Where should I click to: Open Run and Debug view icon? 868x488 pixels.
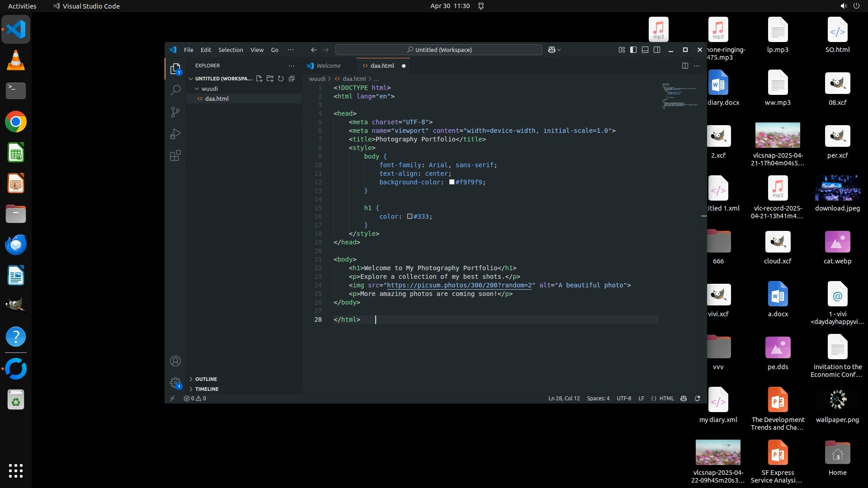[x=175, y=134]
